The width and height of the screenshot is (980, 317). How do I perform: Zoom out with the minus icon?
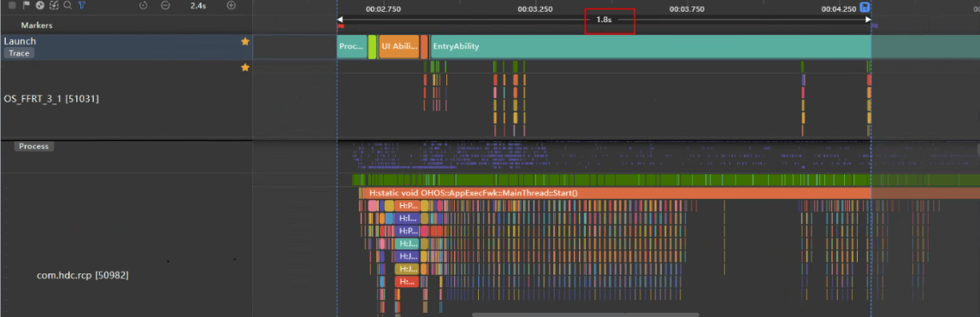[165, 5]
